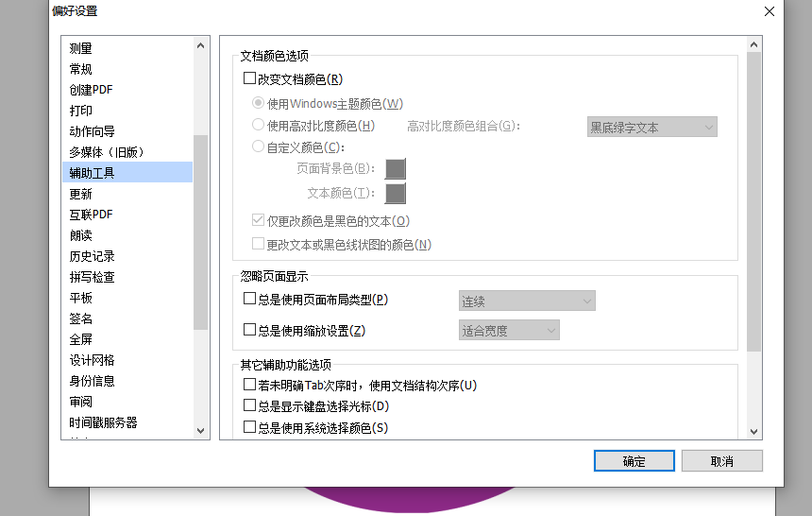Click category list scroll down arrow
The image size is (812, 516).
tap(201, 430)
